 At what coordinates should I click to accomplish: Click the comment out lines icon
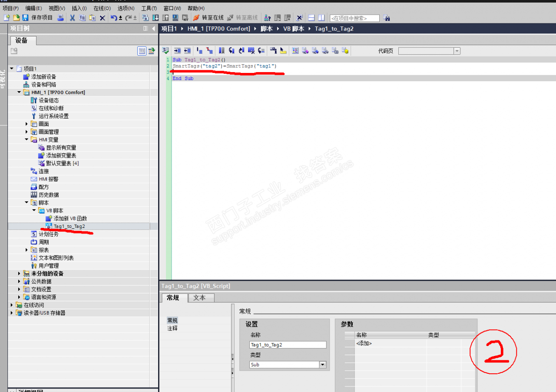[x=200, y=51]
